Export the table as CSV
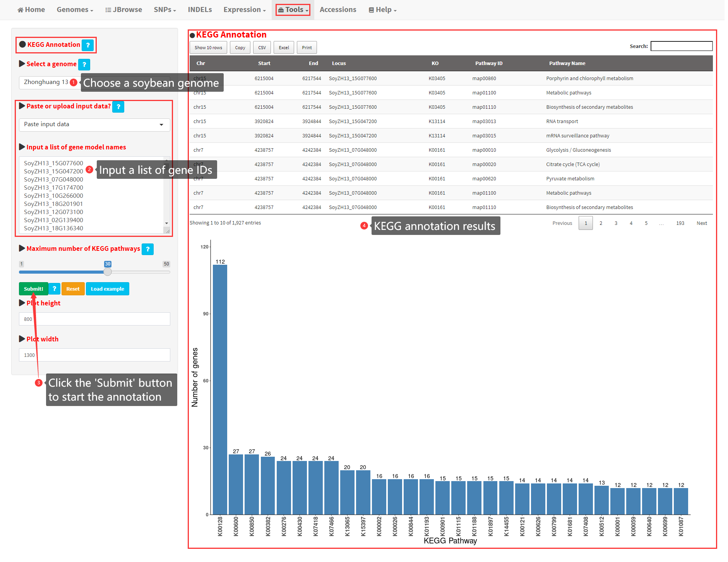The height and width of the screenshot is (562, 728). coord(262,48)
